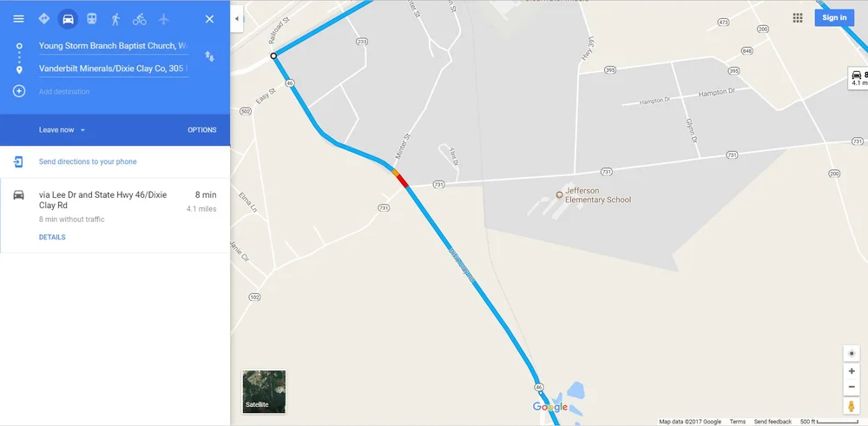Open the Leave now dropdown

pos(62,130)
